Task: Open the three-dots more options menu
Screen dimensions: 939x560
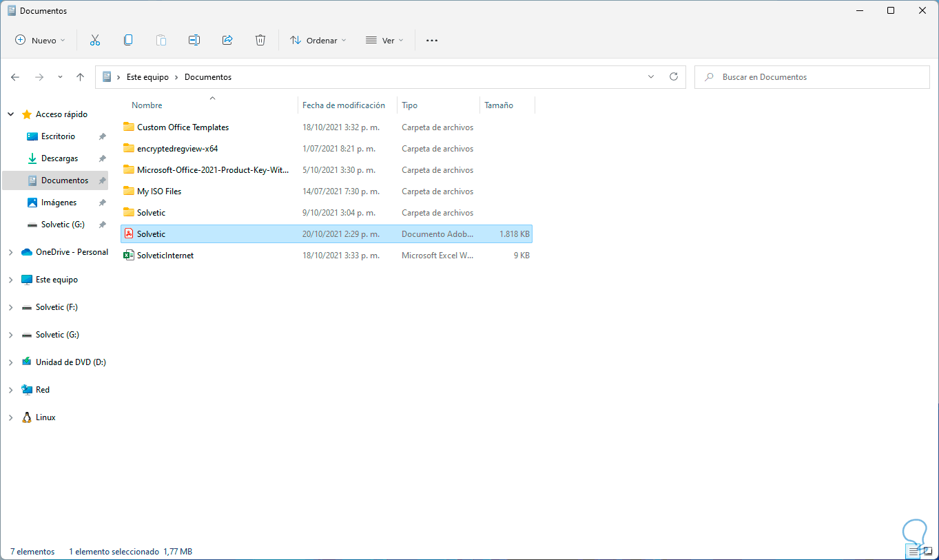Action: pyautogui.click(x=432, y=41)
